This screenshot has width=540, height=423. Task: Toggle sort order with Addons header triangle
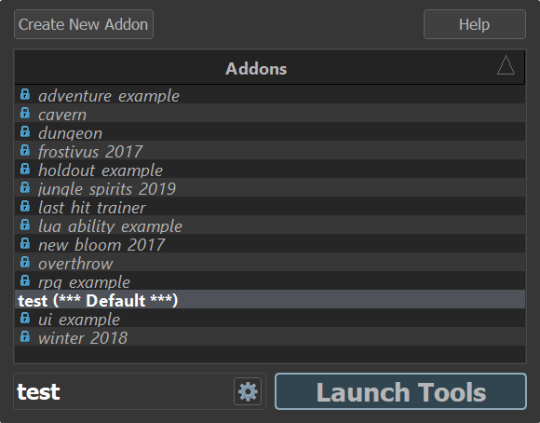coord(506,65)
